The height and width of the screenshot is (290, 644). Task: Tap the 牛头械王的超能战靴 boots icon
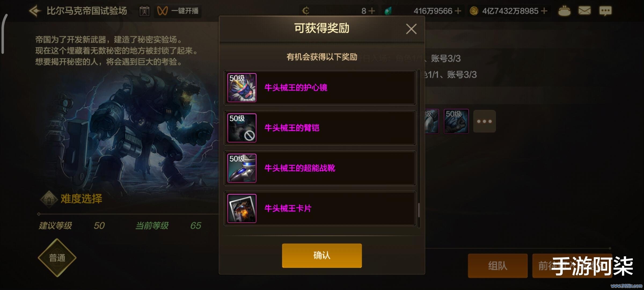(x=242, y=168)
